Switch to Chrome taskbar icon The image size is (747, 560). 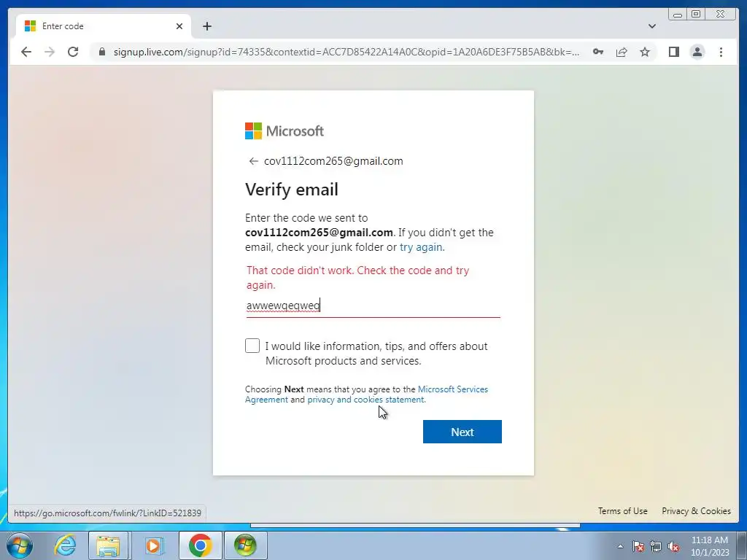pos(200,545)
